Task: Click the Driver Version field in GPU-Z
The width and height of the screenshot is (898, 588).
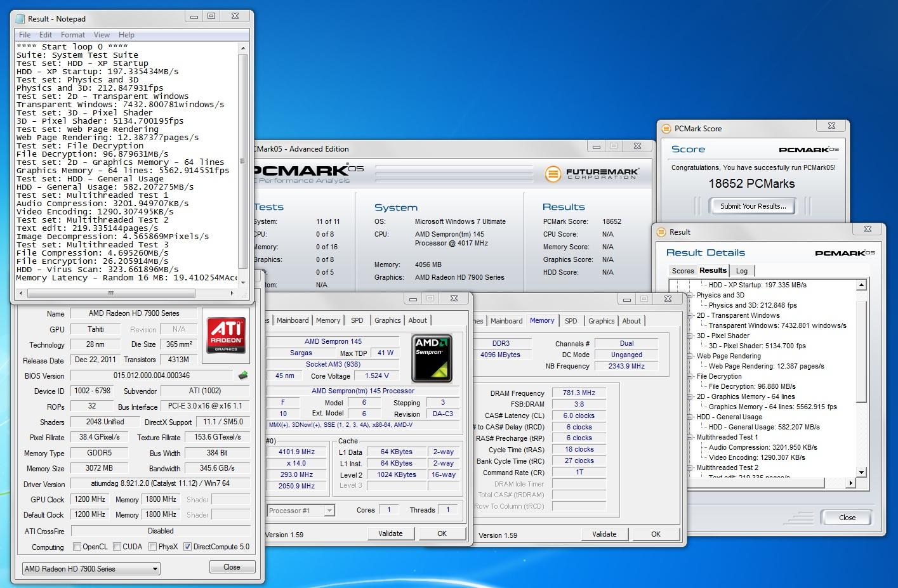Action: pos(160,483)
